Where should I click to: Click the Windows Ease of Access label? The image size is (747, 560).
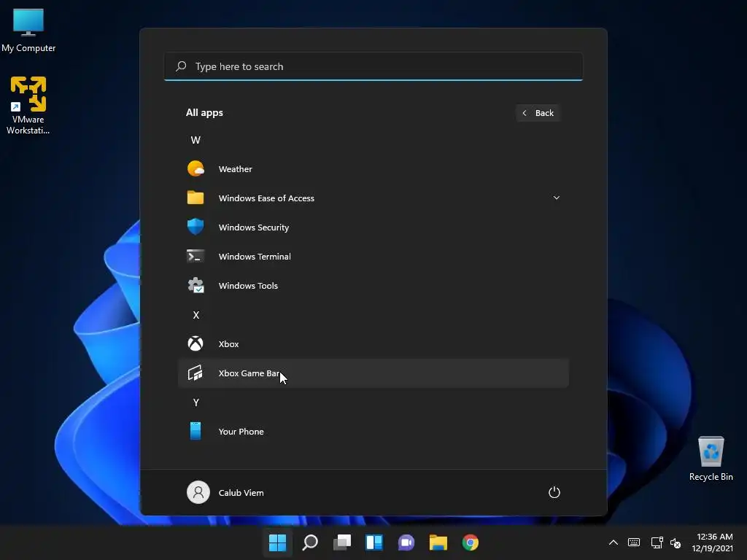pos(266,198)
